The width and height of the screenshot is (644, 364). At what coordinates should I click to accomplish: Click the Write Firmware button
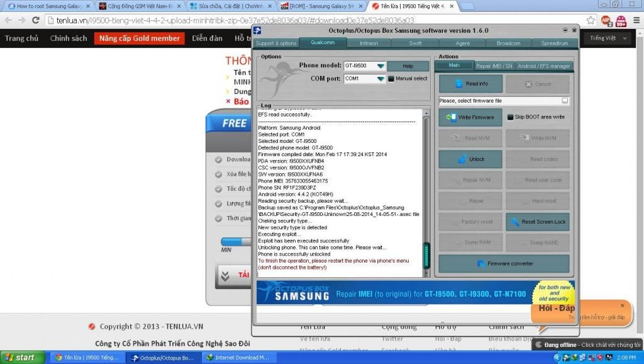click(x=470, y=117)
